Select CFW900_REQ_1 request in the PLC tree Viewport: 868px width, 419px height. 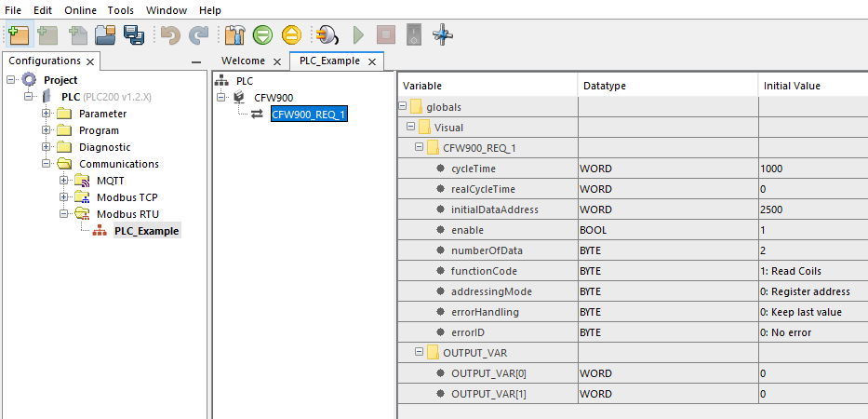click(x=308, y=115)
